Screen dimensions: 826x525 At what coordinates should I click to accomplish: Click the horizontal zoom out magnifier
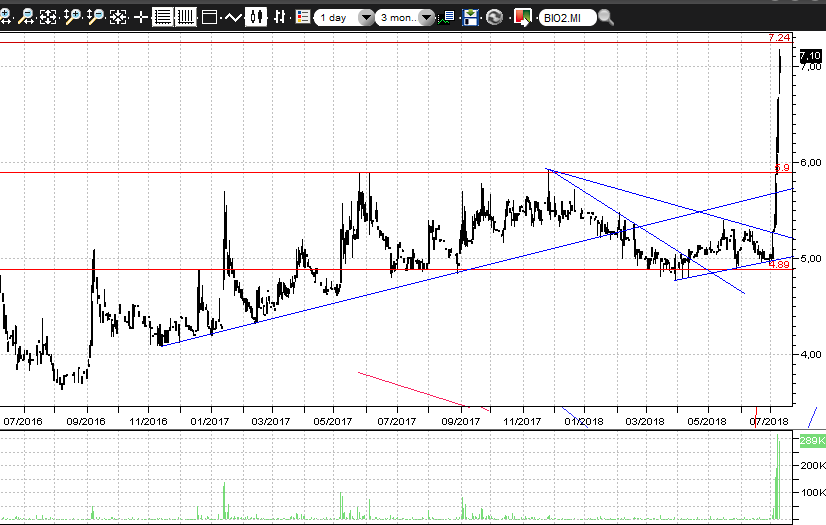pyautogui.click(x=26, y=17)
